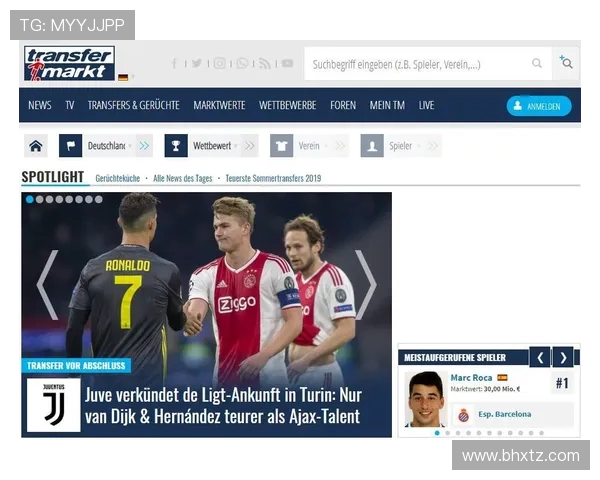The image size is (600, 480).
Task: Click the Anmelden login button
Action: 539,106
